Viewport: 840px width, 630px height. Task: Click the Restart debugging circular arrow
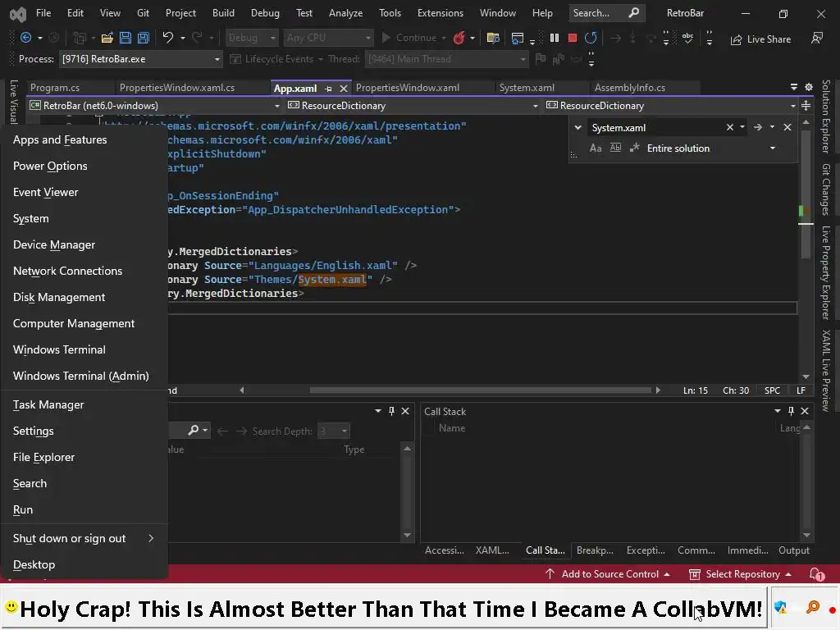(x=591, y=38)
